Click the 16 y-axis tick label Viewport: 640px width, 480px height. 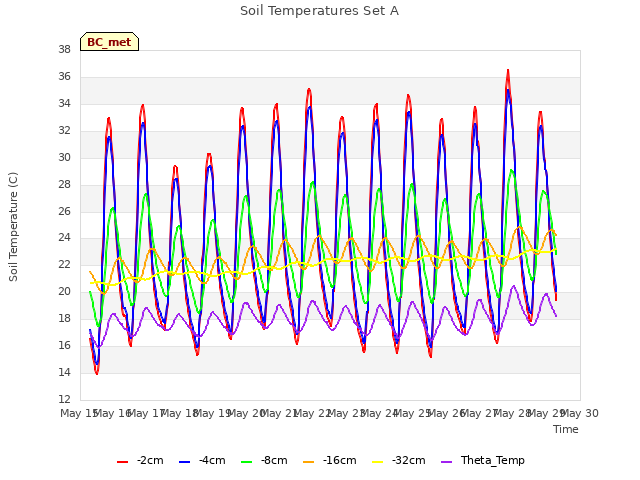(x=64, y=345)
